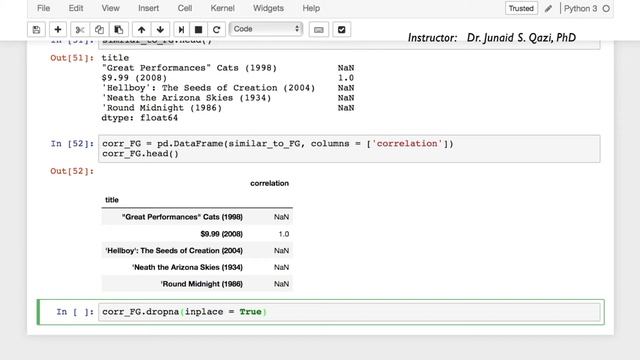
Task: Paste cells below icon
Action: point(119,29)
